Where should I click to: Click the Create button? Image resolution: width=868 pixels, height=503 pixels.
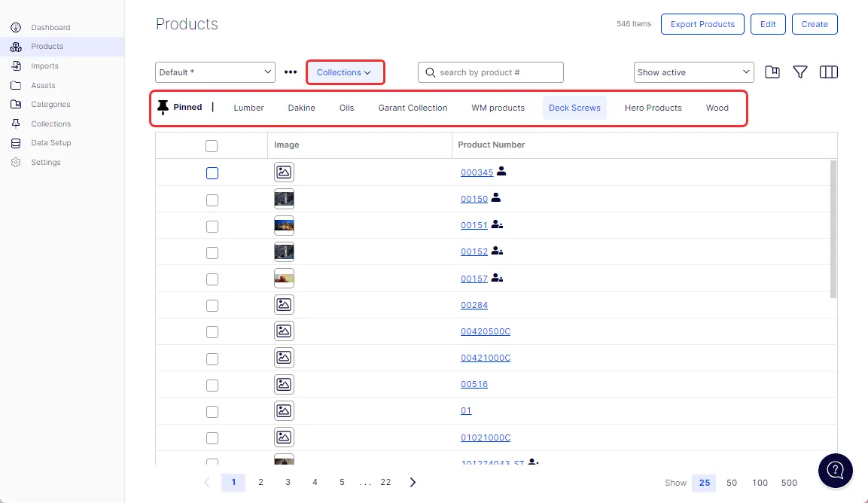click(x=815, y=24)
